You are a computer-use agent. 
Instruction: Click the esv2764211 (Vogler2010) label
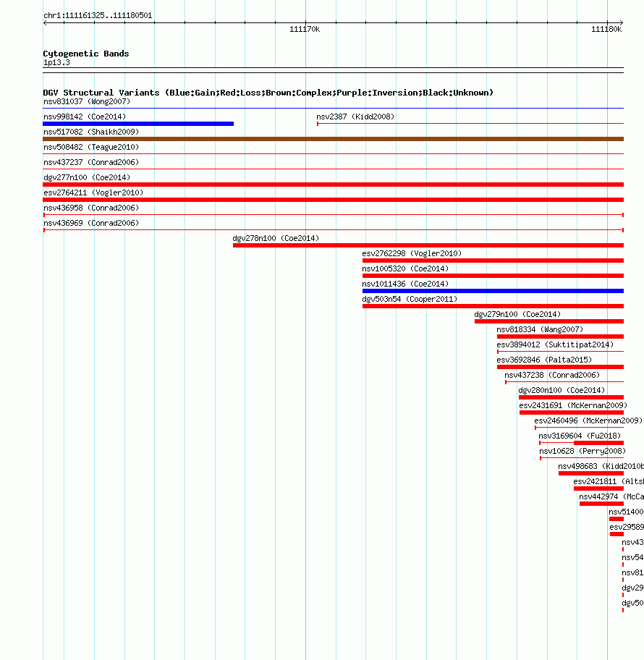[93, 192]
